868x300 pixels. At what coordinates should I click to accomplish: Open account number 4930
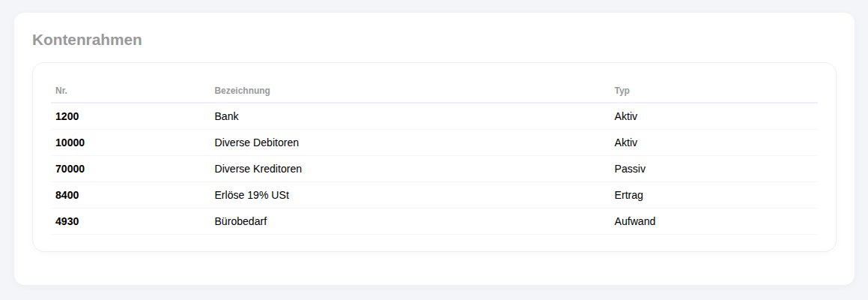(67, 221)
